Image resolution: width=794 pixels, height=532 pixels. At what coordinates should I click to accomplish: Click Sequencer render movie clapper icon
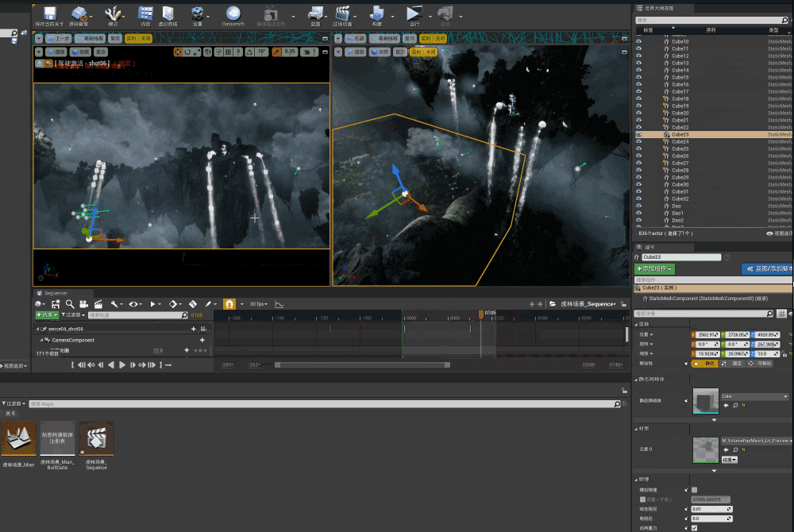tap(98, 303)
